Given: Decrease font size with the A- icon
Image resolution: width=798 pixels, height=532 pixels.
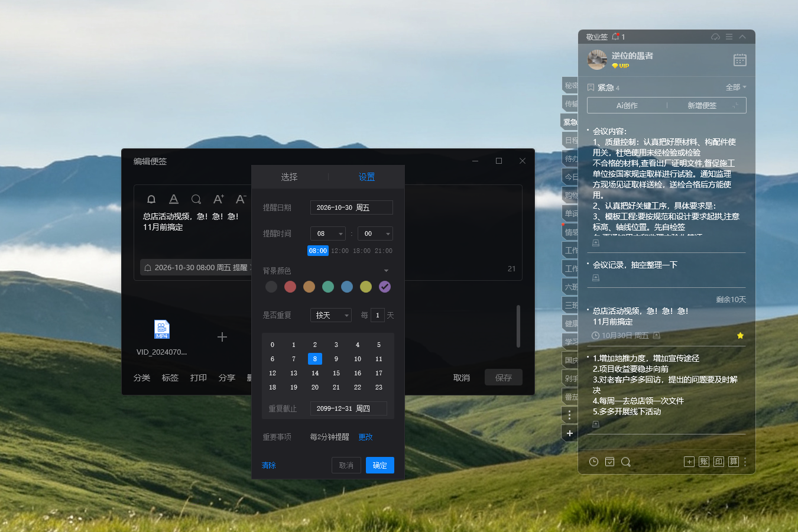Looking at the screenshot, I should click(x=241, y=199).
